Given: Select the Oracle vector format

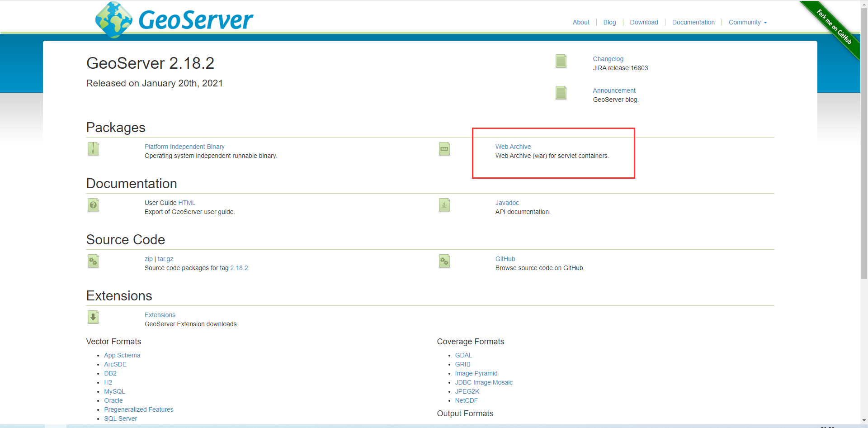Looking at the screenshot, I should click(113, 400).
